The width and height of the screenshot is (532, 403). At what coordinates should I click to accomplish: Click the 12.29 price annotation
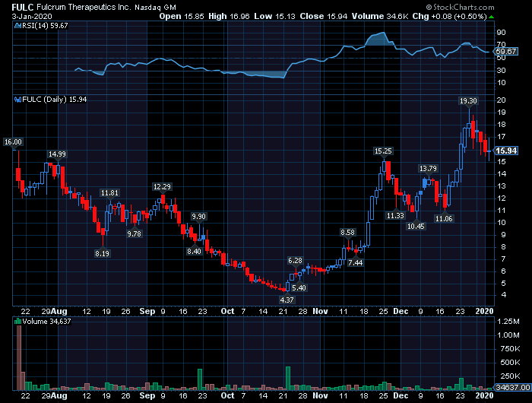click(x=162, y=187)
